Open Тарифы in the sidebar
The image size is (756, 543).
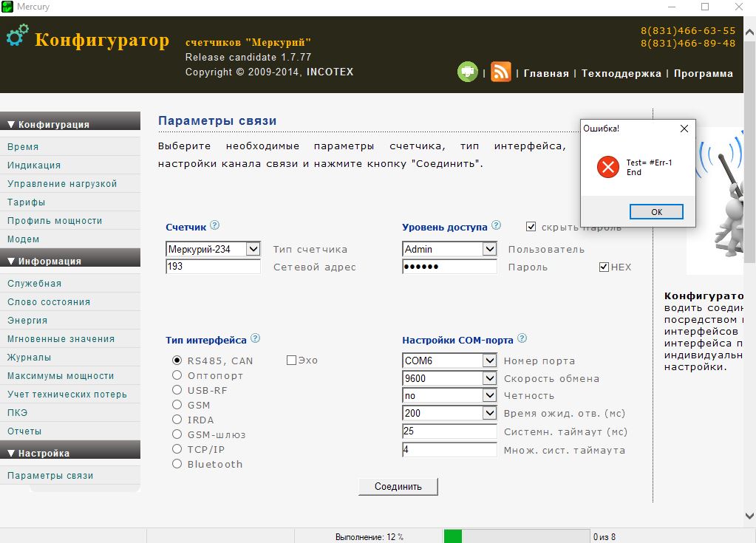[70, 202]
